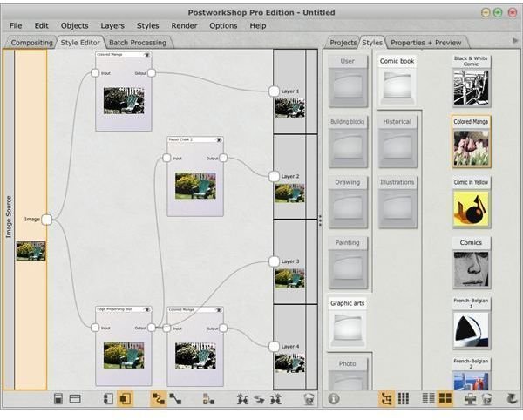Viewport: 523px width, 420px height.
Task: Click the block layout icon in the bottom toolbar
Action: 208,399
